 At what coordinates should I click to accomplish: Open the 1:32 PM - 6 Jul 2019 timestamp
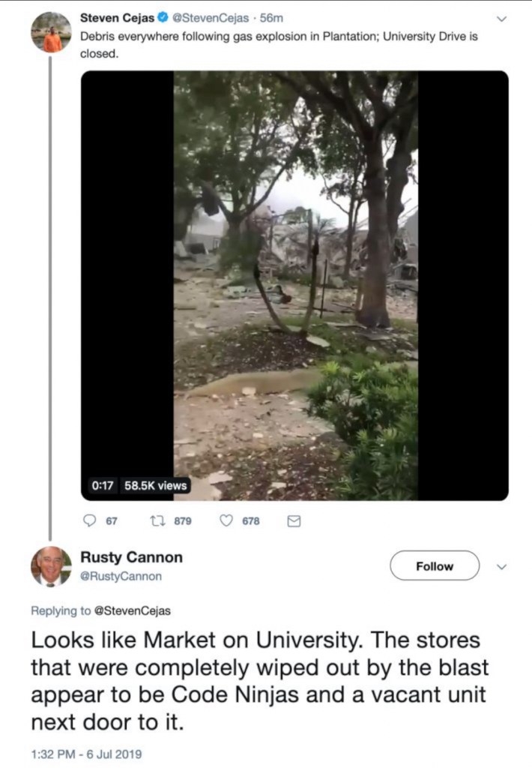point(86,753)
